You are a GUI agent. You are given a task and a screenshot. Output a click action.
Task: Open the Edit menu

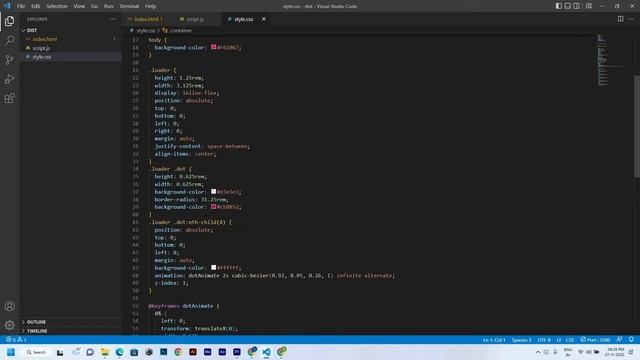pos(36,6)
